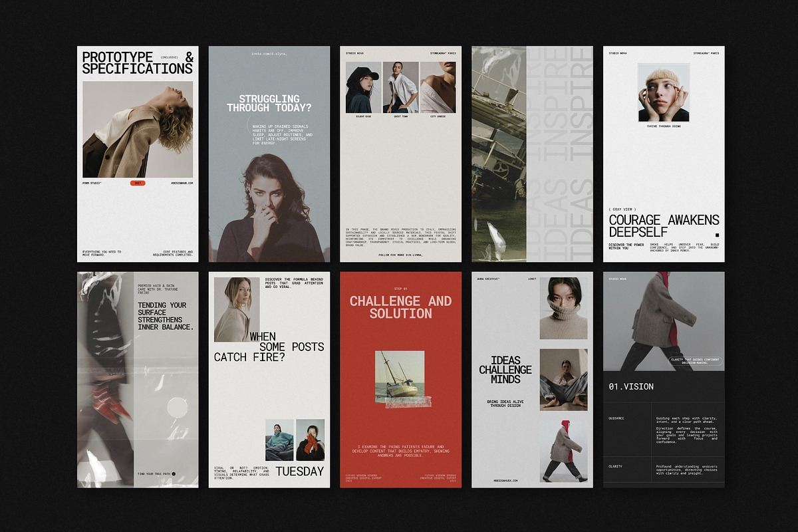Click the vertical "IDEAS INSPIRE" repeated text

pyautogui.click(x=560, y=154)
